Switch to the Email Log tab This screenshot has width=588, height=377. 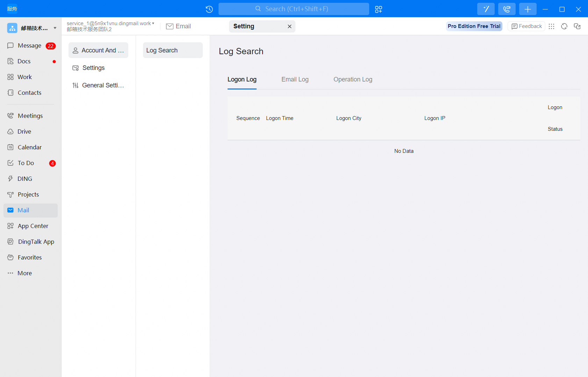[295, 79]
